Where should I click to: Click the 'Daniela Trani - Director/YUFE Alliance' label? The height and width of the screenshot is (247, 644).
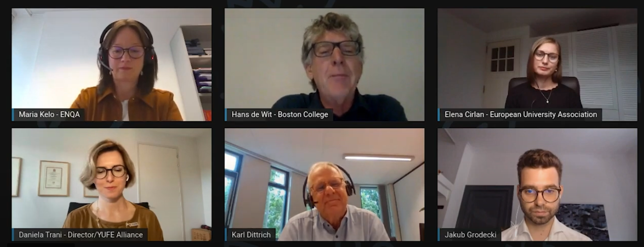click(80, 234)
